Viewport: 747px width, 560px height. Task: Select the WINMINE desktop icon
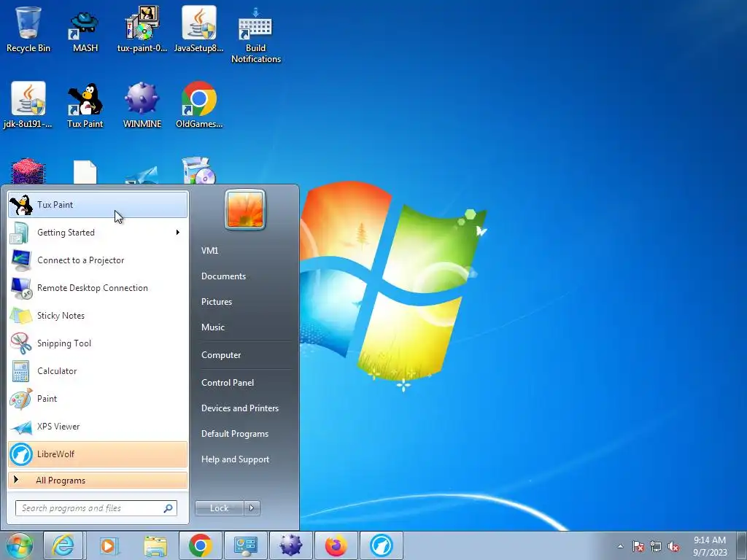point(142,105)
